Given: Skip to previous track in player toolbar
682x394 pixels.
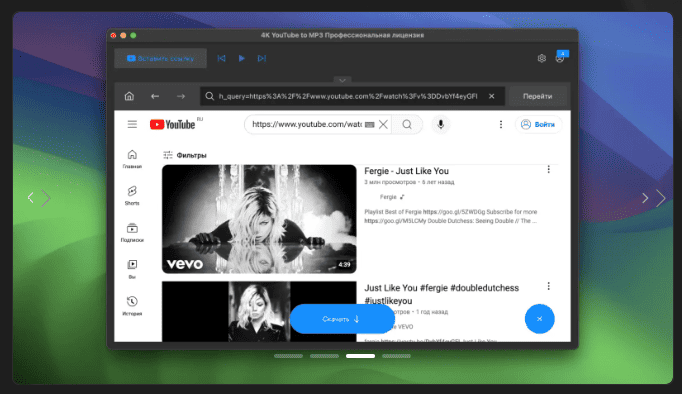Looking at the screenshot, I should (221, 58).
